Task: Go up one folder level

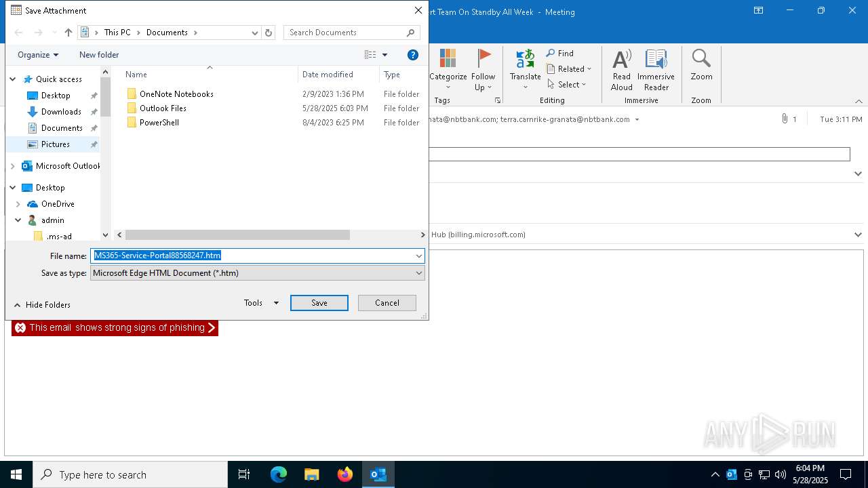Action: point(68,33)
